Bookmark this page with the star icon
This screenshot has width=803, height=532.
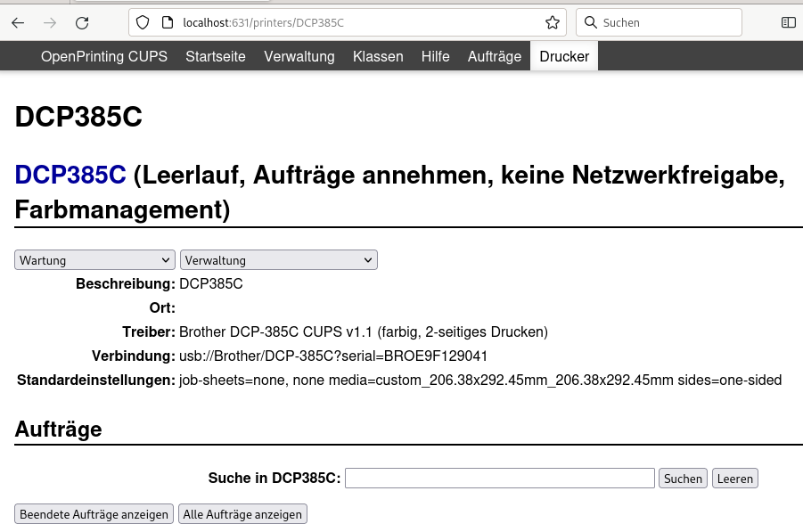point(552,22)
